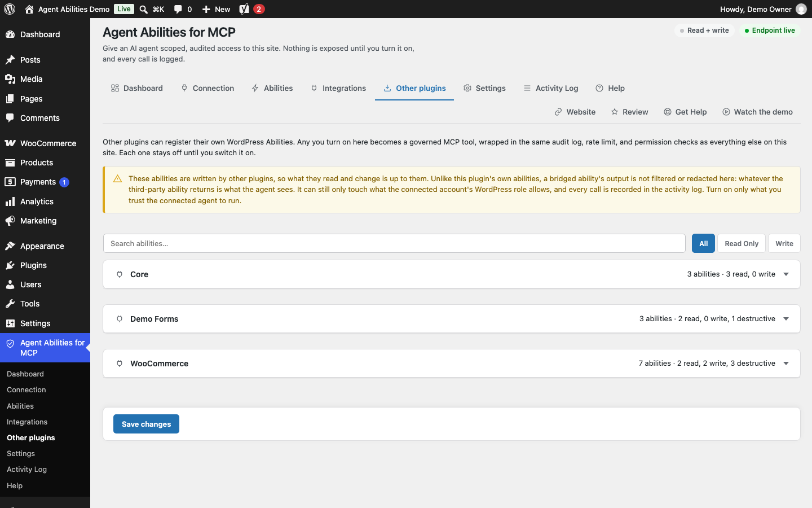Open the Website link
This screenshot has width=812, height=508.
click(x=575, y=112)
